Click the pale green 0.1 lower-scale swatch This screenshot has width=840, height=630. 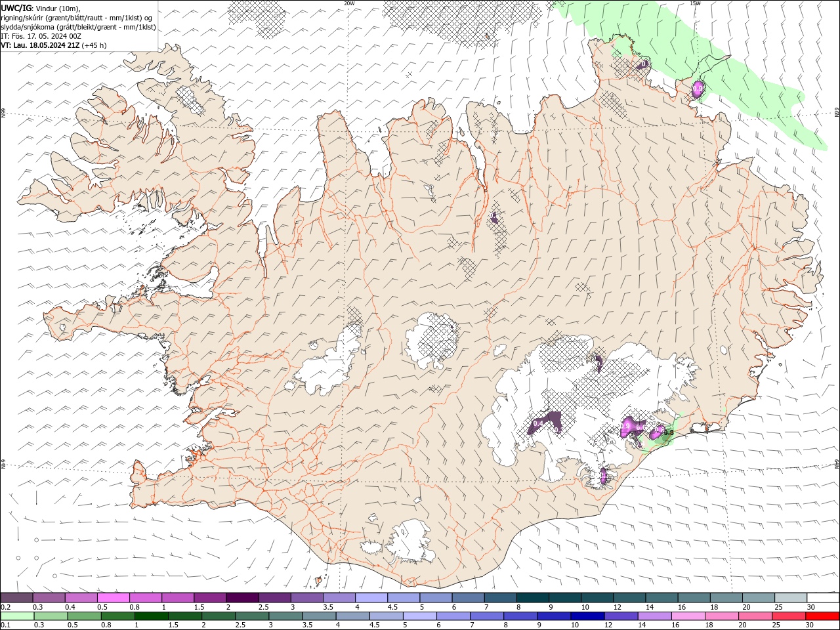[17, 616]
